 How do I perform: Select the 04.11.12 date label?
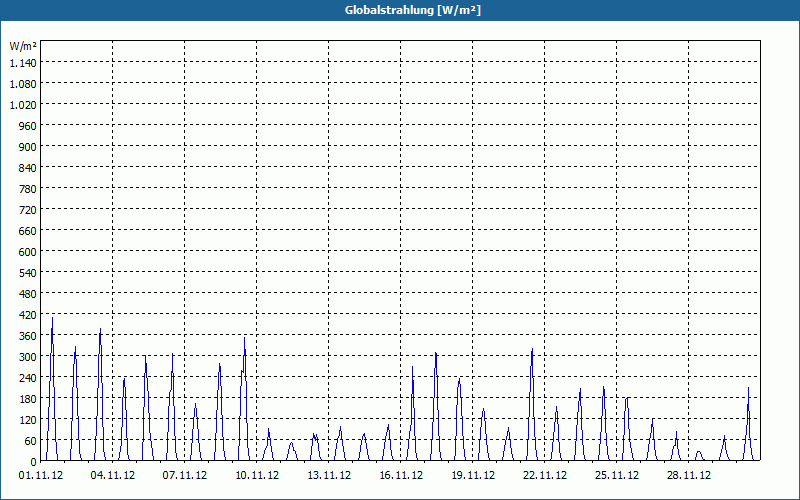coord(113,476)
